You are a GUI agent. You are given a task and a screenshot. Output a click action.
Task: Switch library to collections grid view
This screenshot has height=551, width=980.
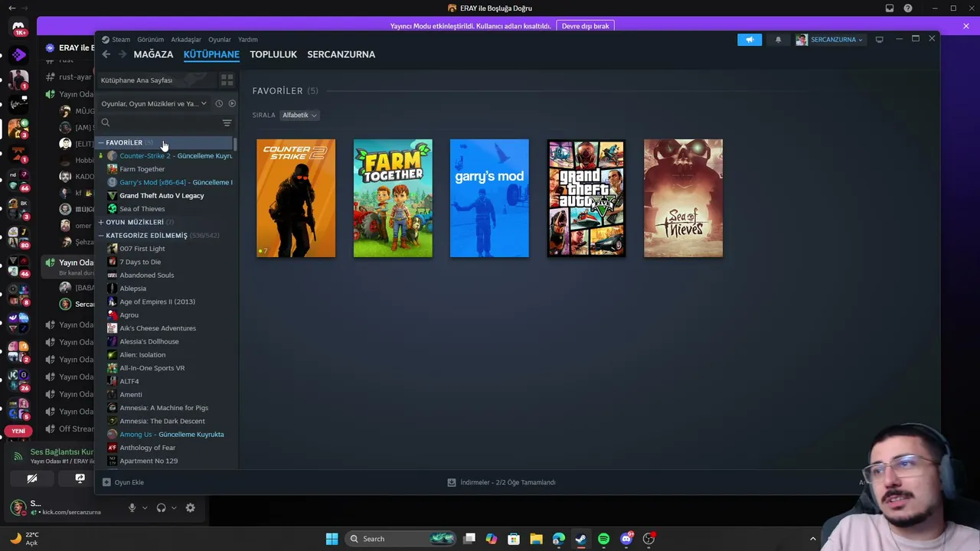[227, 80]
